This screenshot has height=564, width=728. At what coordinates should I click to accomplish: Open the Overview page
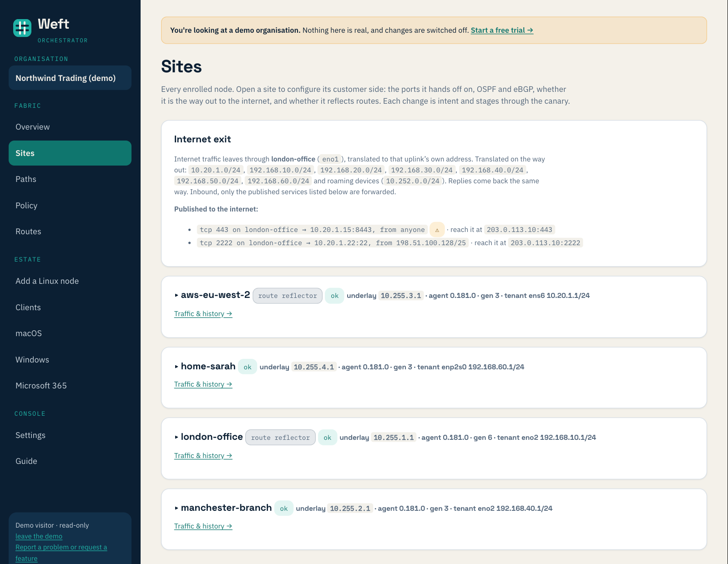click(70, 127)
